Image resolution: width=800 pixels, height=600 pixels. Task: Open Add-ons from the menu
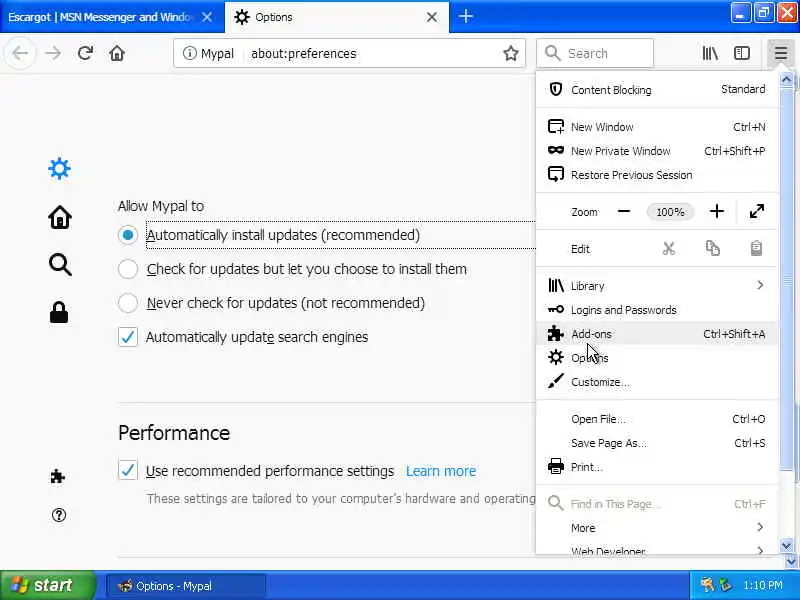point(657,334)
